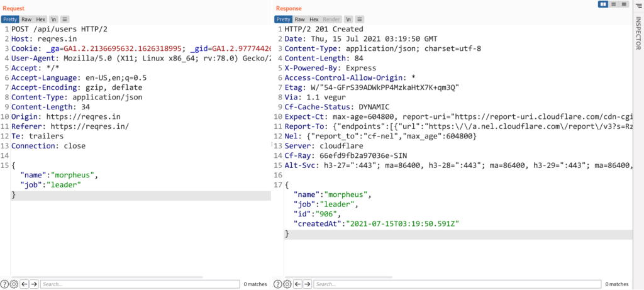The width and height of the screenshot is (644, 290).
Task: Click "name":"morpheus" in Request body
Action: (60, 176)
